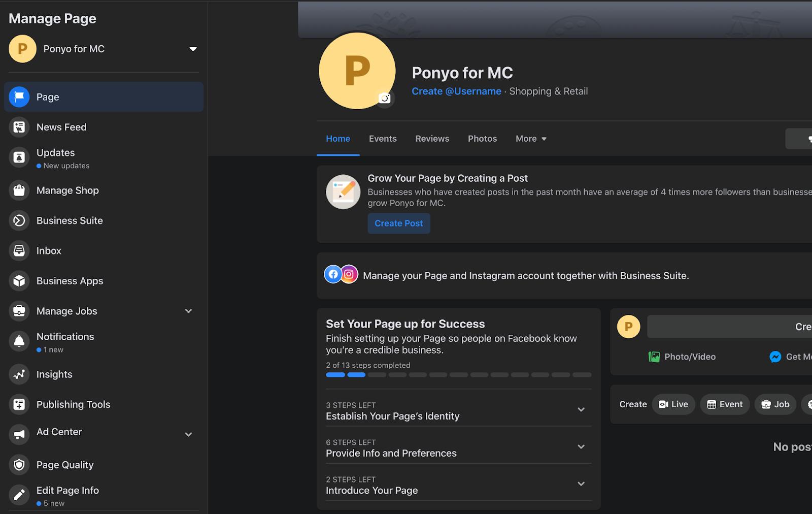
Task: Switch to the Photos tab
Action: [x=482, y=139]
